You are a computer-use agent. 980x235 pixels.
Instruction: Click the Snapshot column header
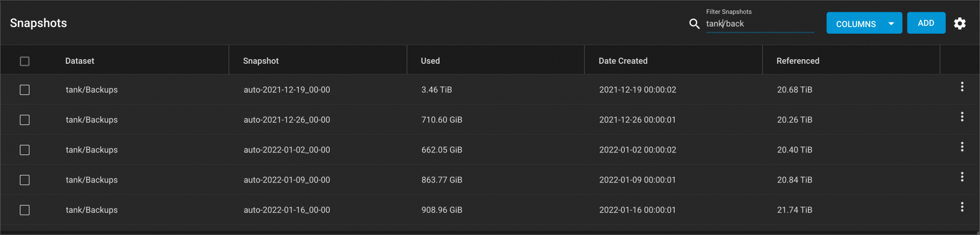261,61
